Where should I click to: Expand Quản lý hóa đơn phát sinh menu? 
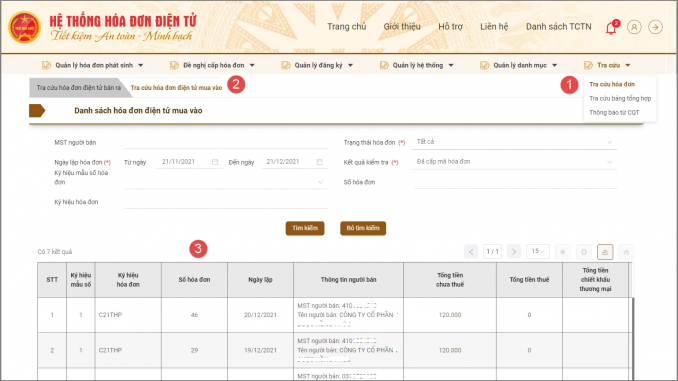click(141, 65)
